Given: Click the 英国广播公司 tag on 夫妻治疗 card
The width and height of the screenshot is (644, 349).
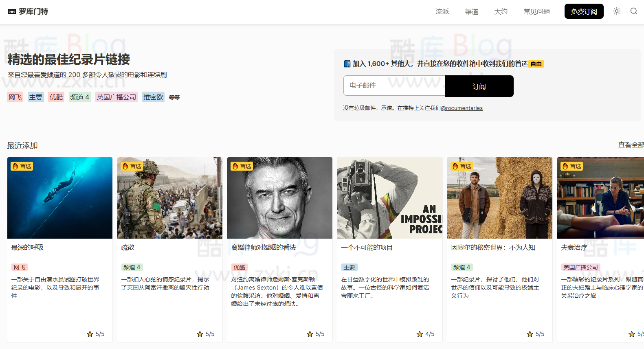Looking at the screenshot, I should point(580,267).
